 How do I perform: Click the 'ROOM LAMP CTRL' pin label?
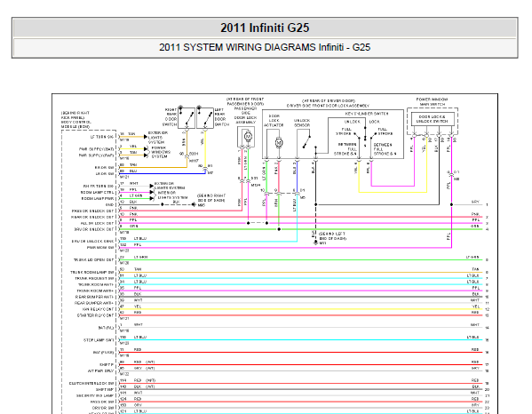97,193
